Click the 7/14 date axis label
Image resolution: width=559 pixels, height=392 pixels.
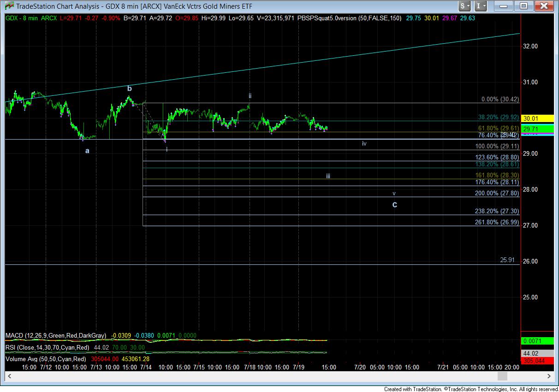coord(146,367)
